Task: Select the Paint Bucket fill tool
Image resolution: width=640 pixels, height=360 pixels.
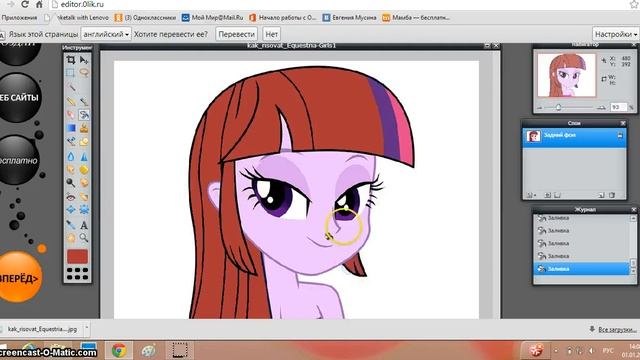Action: pos(84,115)
